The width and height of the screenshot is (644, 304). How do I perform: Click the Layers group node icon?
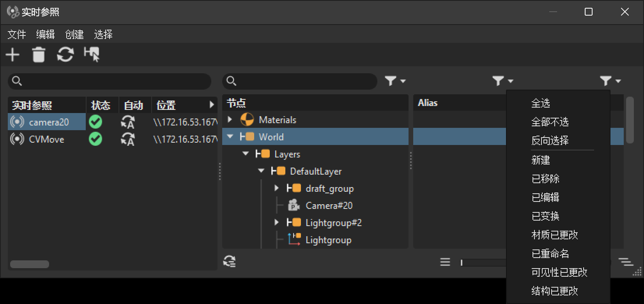[x=263, y=154]
